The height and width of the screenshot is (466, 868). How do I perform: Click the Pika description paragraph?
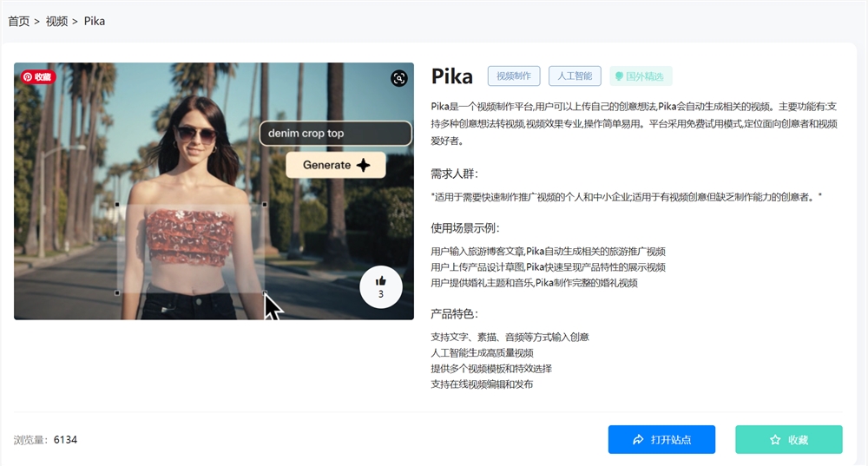pos(634,123)
